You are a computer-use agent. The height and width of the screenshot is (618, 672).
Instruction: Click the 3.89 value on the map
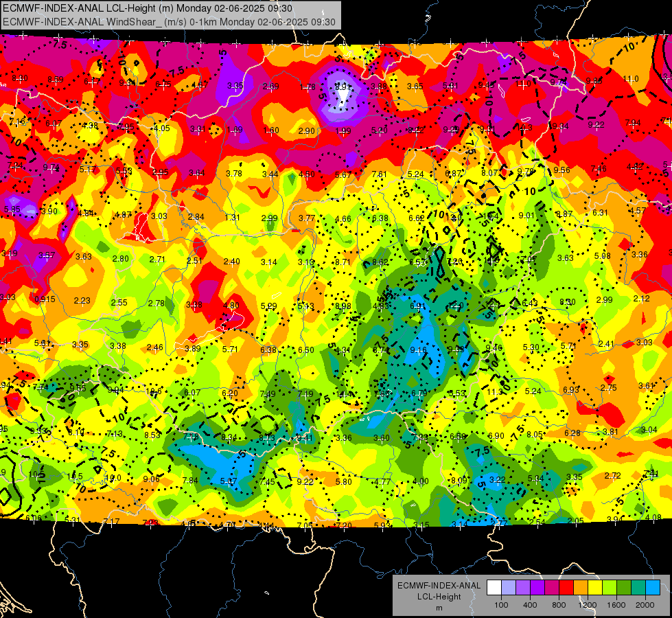[x=192, y=349]
